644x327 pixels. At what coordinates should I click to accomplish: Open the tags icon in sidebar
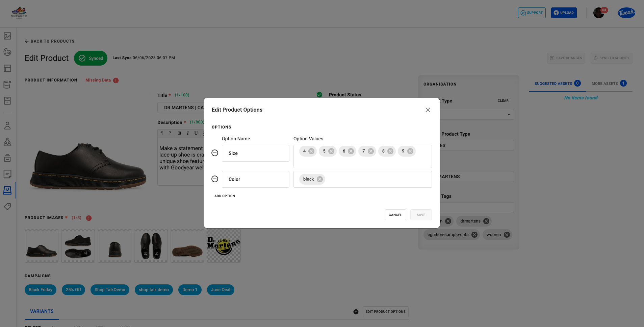(x=7, y=206)
